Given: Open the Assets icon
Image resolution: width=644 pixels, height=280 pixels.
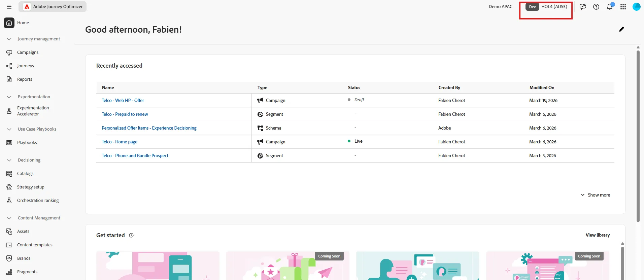Looking at the screenshot, I should [9, 232].
